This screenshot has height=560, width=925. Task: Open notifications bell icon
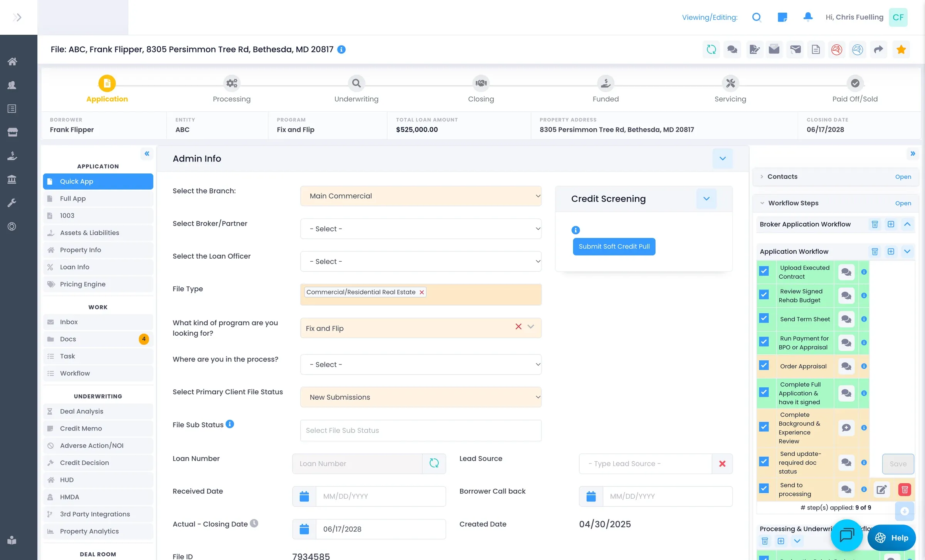[x=808, y=17]
